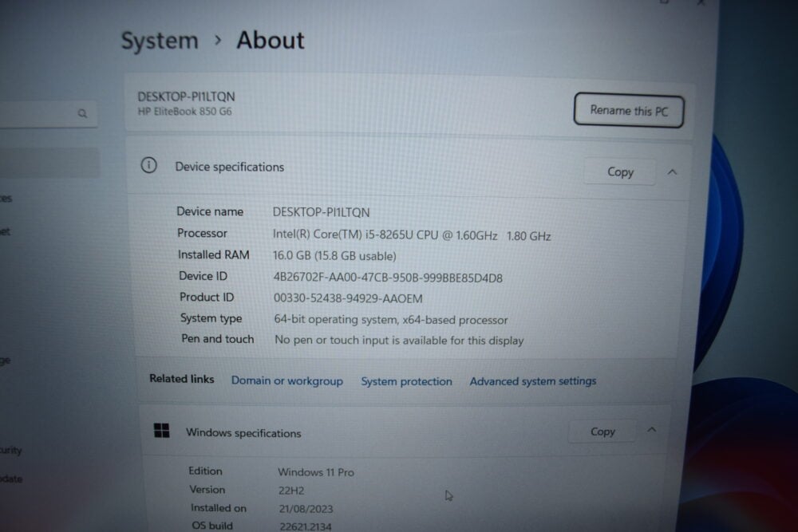This screenshot has height=532, width=798.
Task: Select the OS build value 22621.2134
Action: (306, 526)
